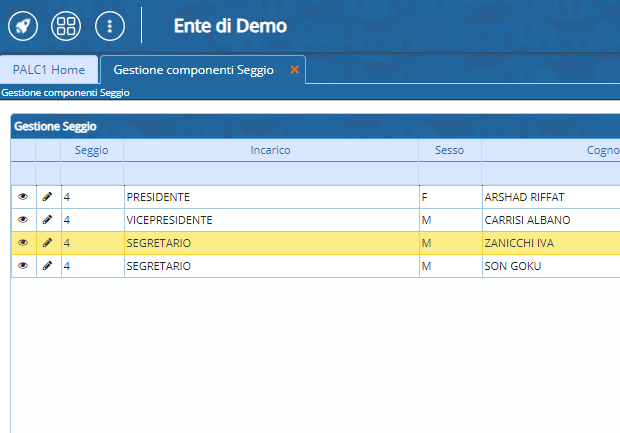The width and height of the screenshot is (620, 433).
Task: Click eye icon on SON GOKU row
Action: pyautogui.click(x=23, y=266)
